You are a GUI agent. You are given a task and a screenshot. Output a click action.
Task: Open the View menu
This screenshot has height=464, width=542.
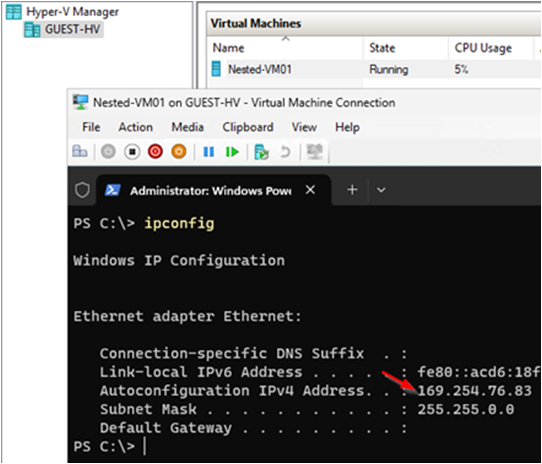click(x=304, y=127)
